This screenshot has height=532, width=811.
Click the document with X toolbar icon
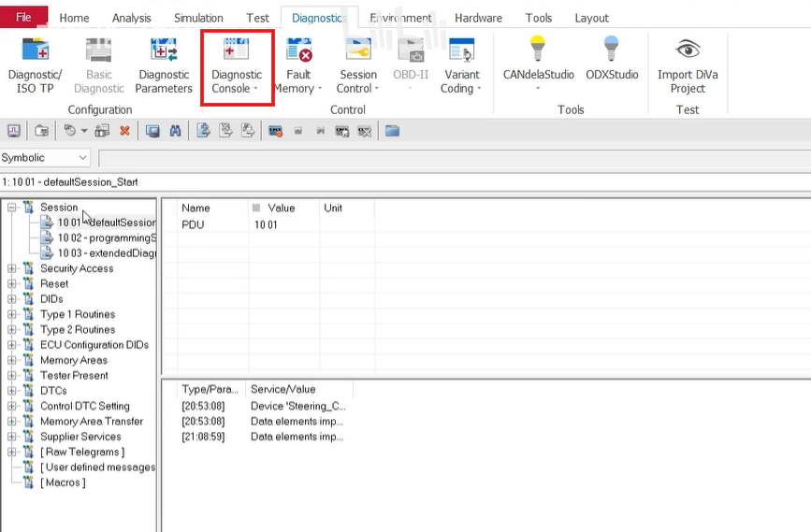(225, 130)
